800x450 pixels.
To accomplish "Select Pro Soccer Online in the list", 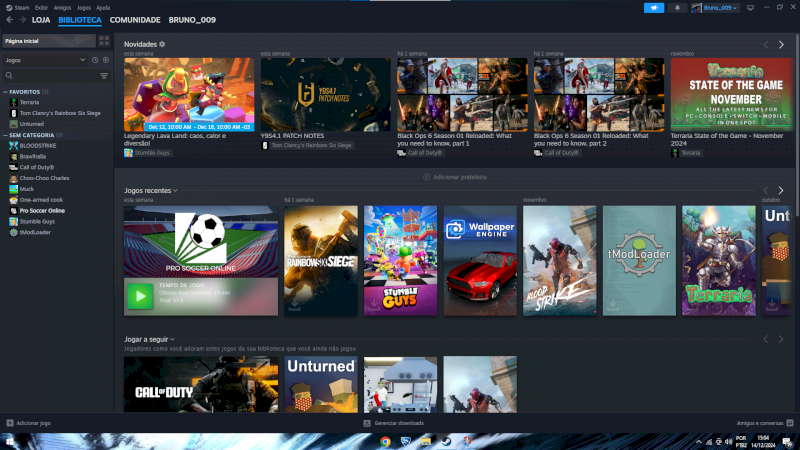I will point(42,211).
